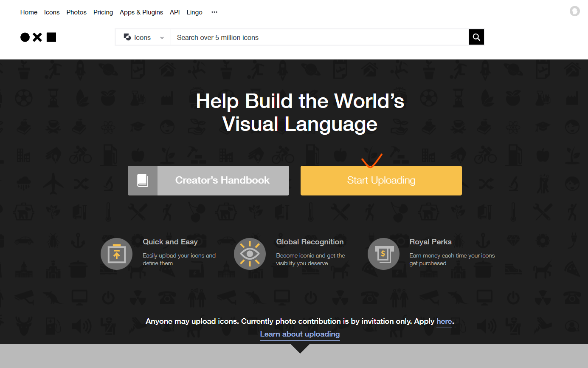Open Lingo in top navigation
588x368 pixels.
coord(194,12)
